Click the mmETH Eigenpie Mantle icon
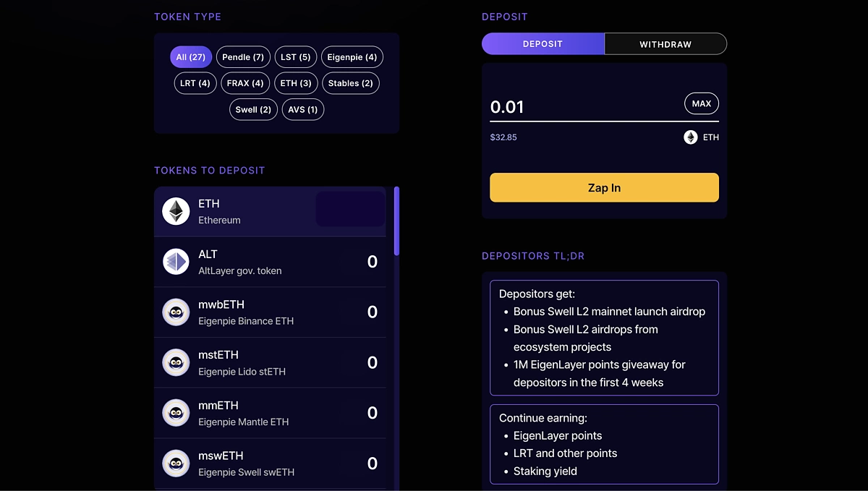This screenshot has height=491, width=868. tap(176, 413)
